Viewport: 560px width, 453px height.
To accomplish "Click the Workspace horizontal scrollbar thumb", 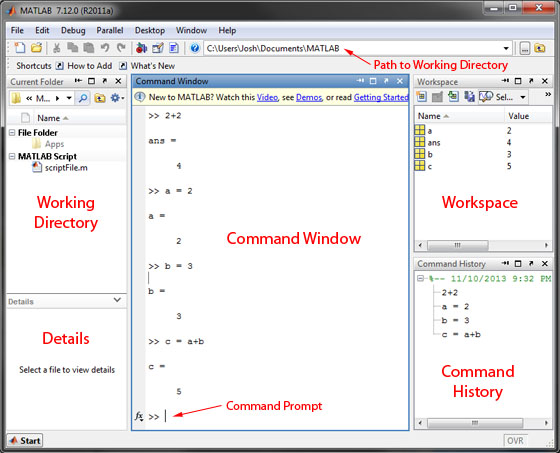I will 458,245.
